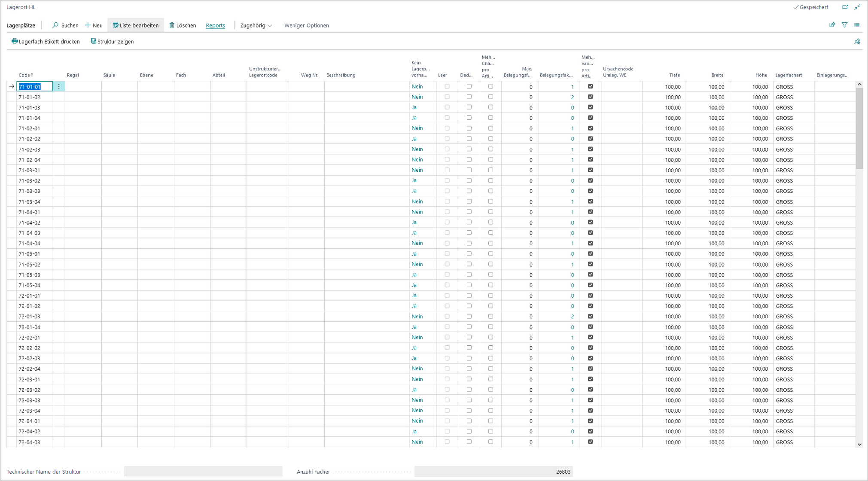Click the collapse page arrows icon
868x481 pixels.
click(x=857, y=7)
